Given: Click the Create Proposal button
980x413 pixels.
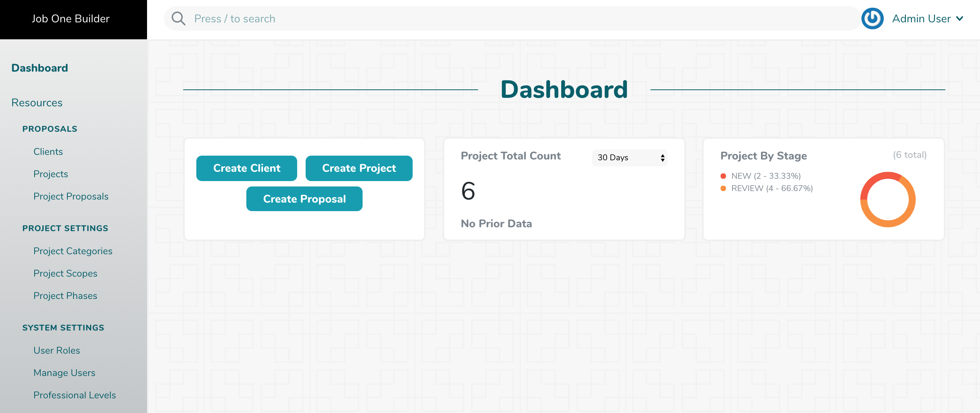Looking at the screenshot, I should 304,199.
